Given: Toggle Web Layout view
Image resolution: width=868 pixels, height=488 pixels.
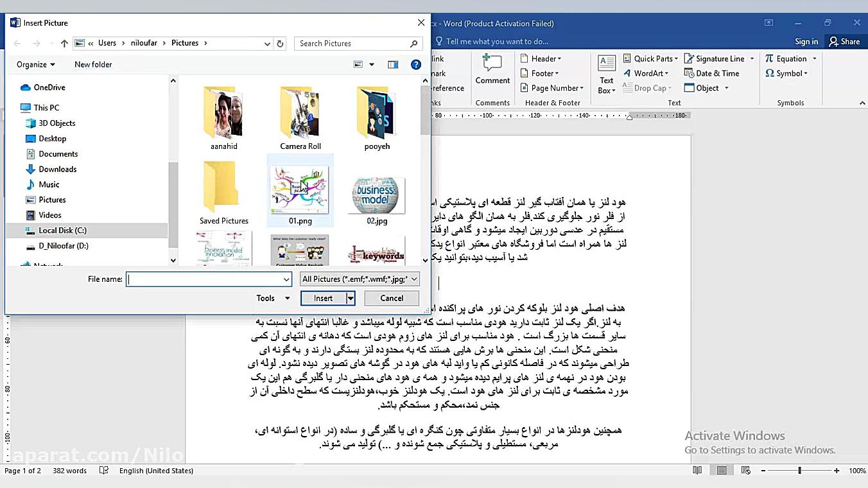Looking at the screenshot, I should pyautogui.click(x=745, y=470).
